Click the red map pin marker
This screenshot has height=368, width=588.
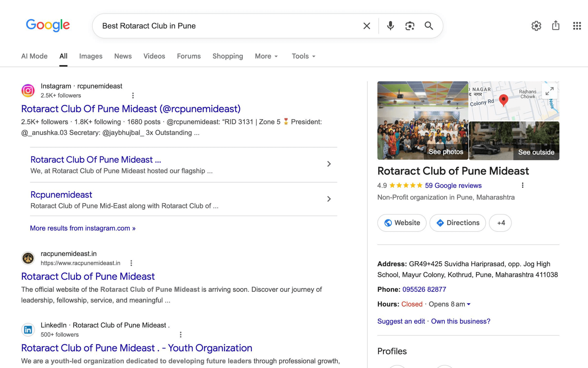pyautogui.click(x=504, y=100)
